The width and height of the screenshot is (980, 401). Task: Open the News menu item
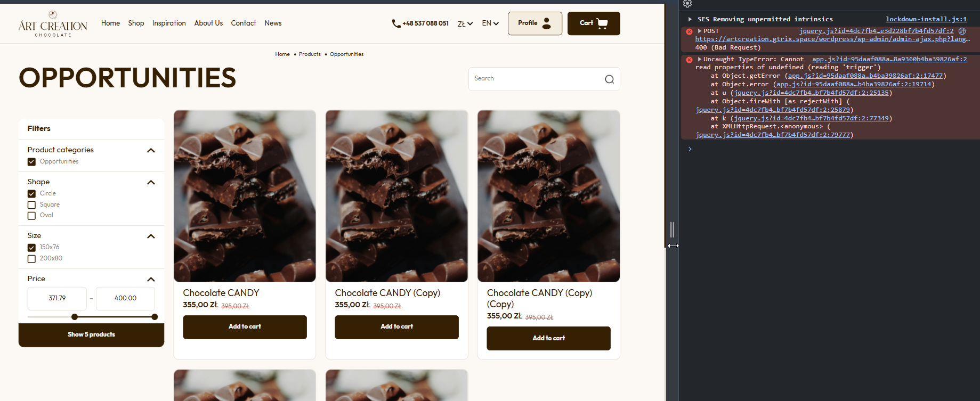click(x=273, y=23)
